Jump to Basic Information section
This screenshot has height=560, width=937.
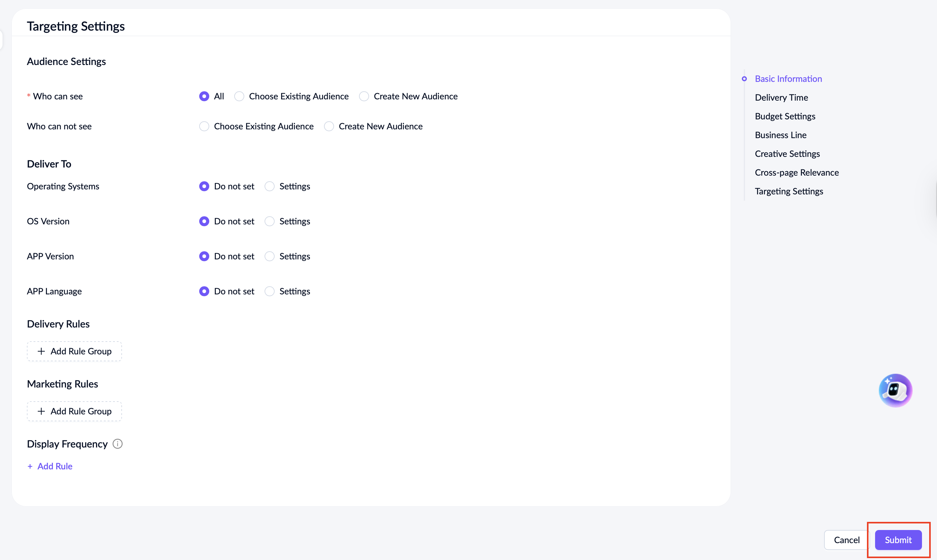(x=788, y=78)
